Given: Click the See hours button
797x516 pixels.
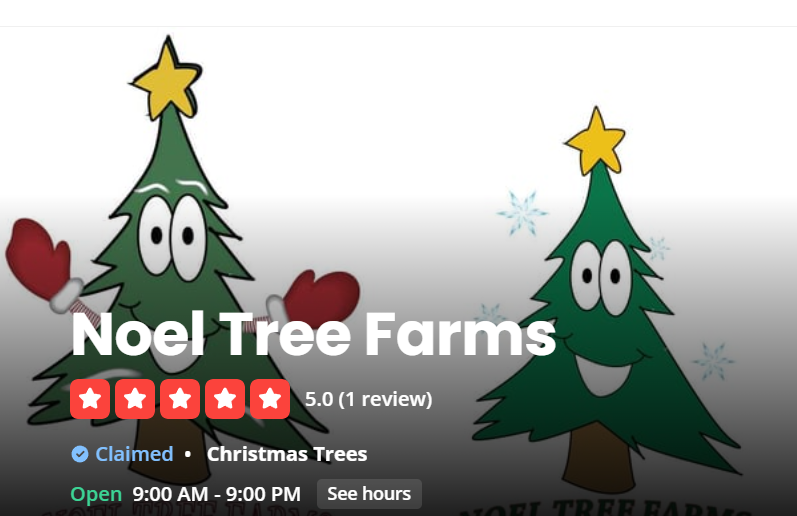Looking at the screenshot, I should point(369,494).
